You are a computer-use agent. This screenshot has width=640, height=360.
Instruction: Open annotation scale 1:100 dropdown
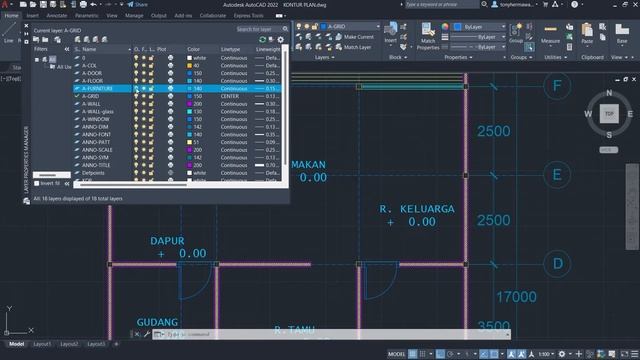(546, 354)
